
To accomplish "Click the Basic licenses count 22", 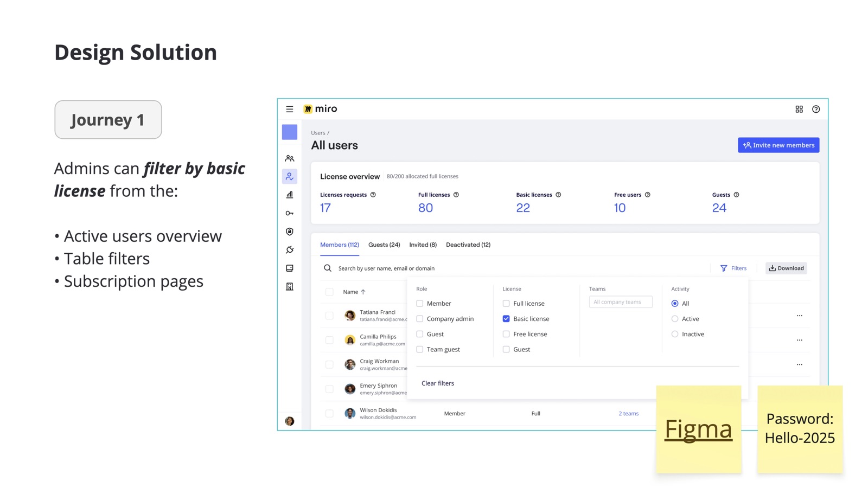I will click(x=523, y=208).
